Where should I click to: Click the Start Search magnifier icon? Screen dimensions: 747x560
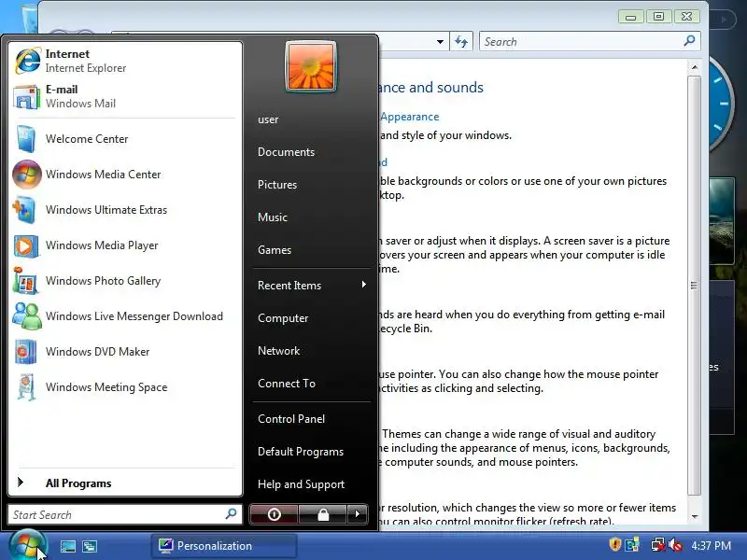point(231,514)
